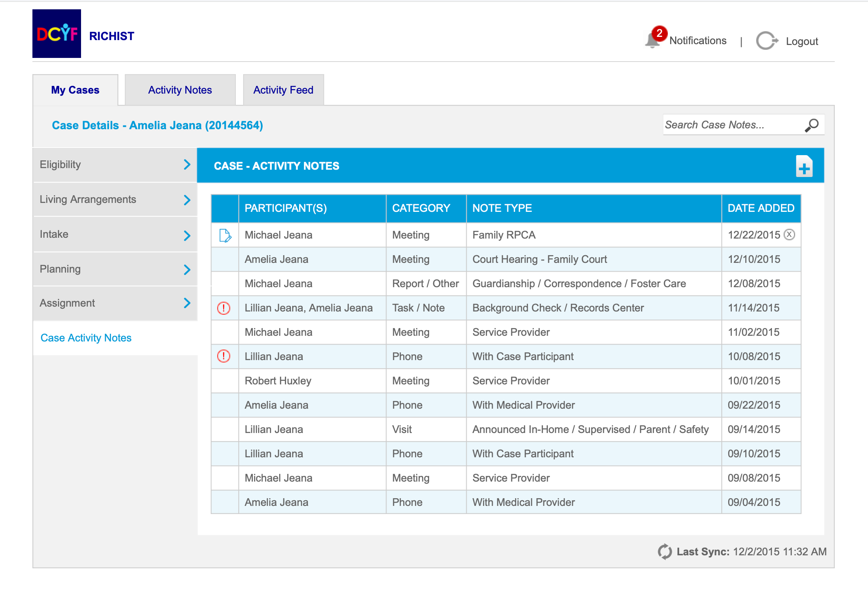This screenshot has width=868, height=610.
Task: Add a new activity note
Action: (x=804, y=165)
